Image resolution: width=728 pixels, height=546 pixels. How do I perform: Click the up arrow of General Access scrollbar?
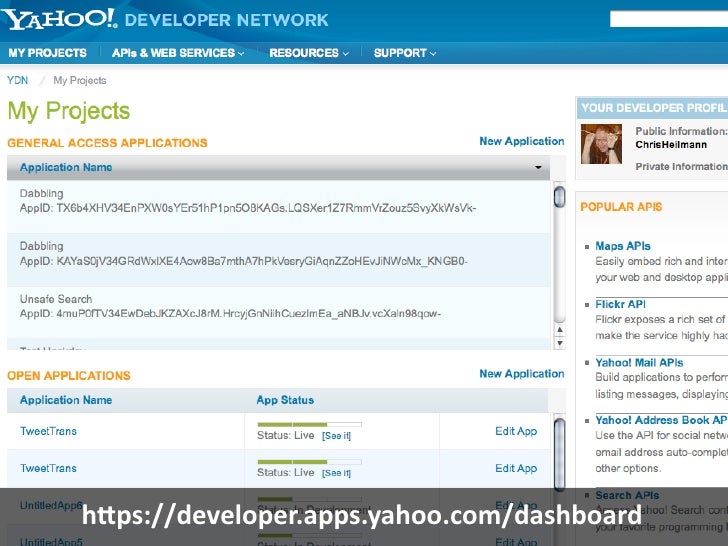coord(560,330)
